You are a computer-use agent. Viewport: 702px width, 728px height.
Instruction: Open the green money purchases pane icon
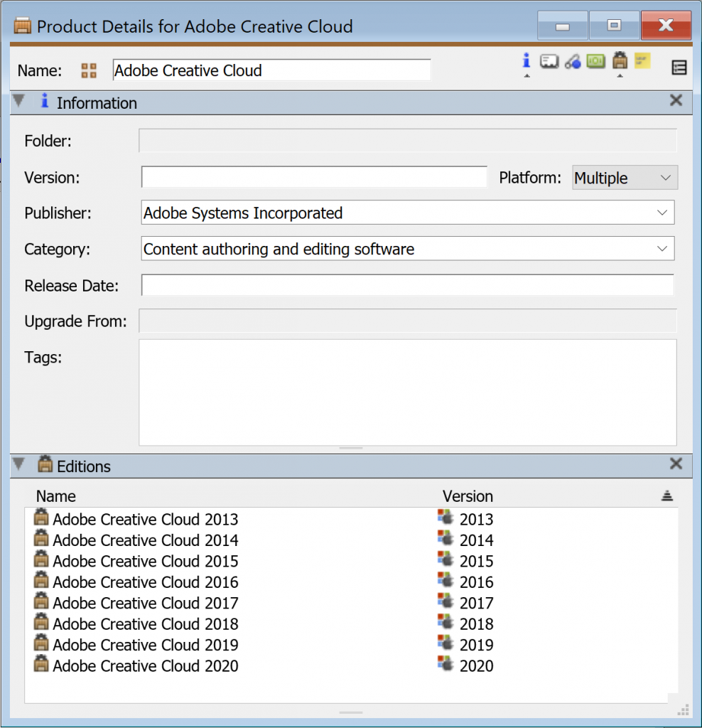coord(595,61)
